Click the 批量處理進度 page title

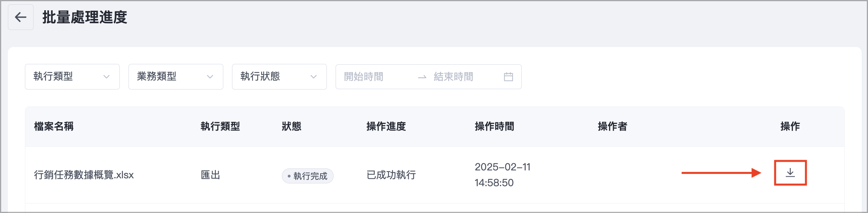tap(85, 17)
